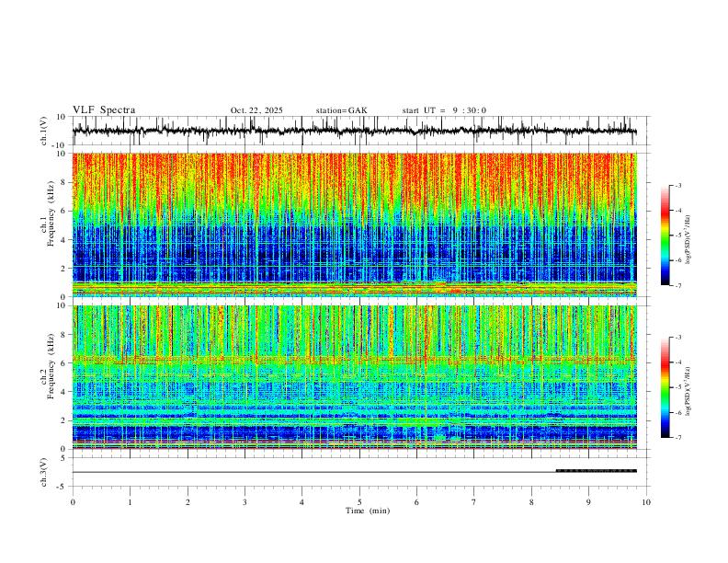Click the "ch.1(V)" waveform axis label
Image resolution: width=728 pixels, height=563 pixels.
pos(44,131)
